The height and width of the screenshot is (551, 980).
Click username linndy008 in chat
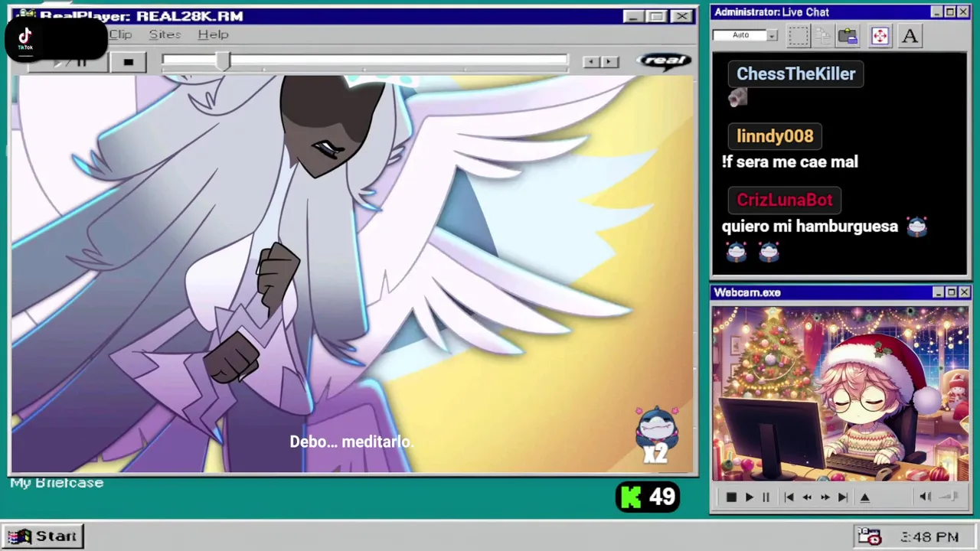point(775,136)
